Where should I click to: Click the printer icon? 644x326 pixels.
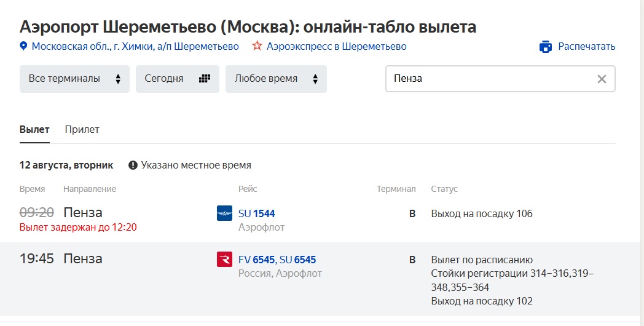[546, 47]
